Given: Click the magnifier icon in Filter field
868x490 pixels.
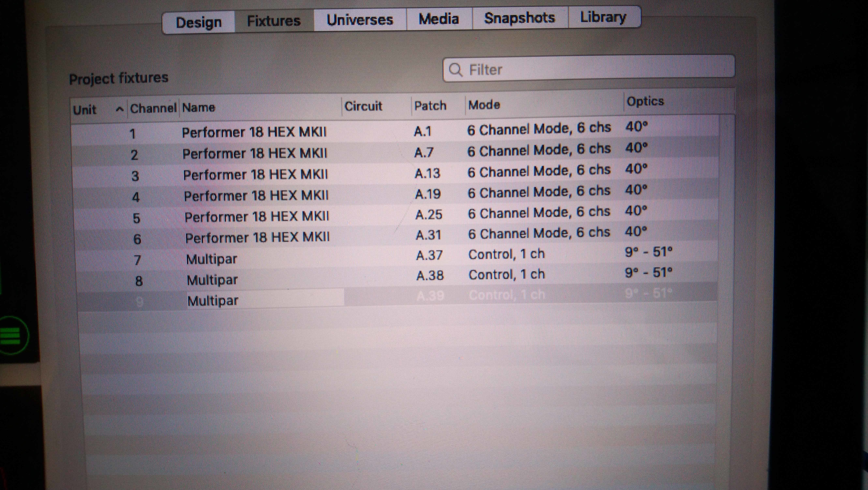Looking at the screenshot, I should 456,70.
